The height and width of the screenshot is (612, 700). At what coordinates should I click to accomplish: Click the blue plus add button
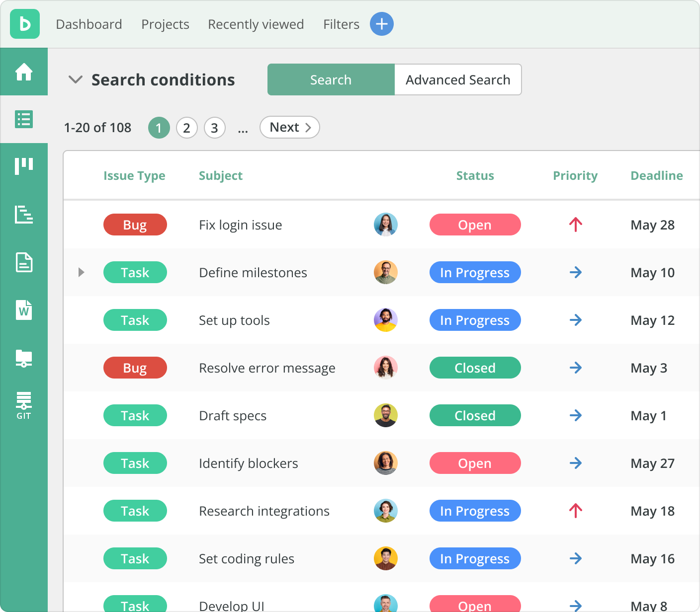click(x=381, y=24)
